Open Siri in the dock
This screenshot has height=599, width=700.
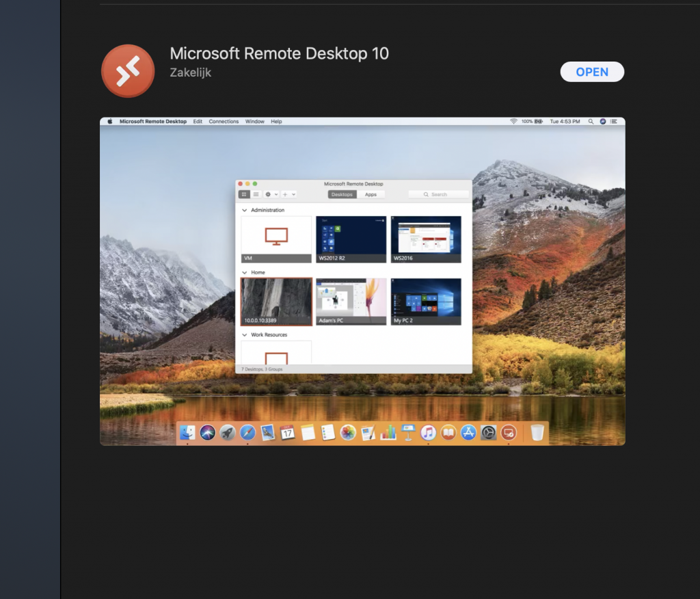[x=208, y=432]
